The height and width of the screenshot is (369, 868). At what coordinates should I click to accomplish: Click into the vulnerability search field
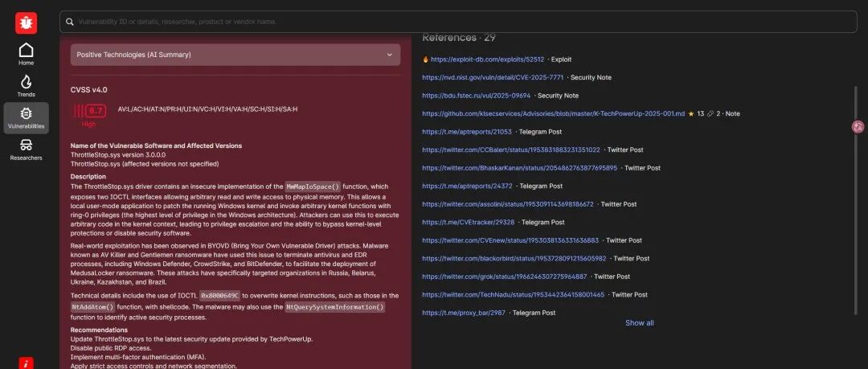[x=458, y=22]
